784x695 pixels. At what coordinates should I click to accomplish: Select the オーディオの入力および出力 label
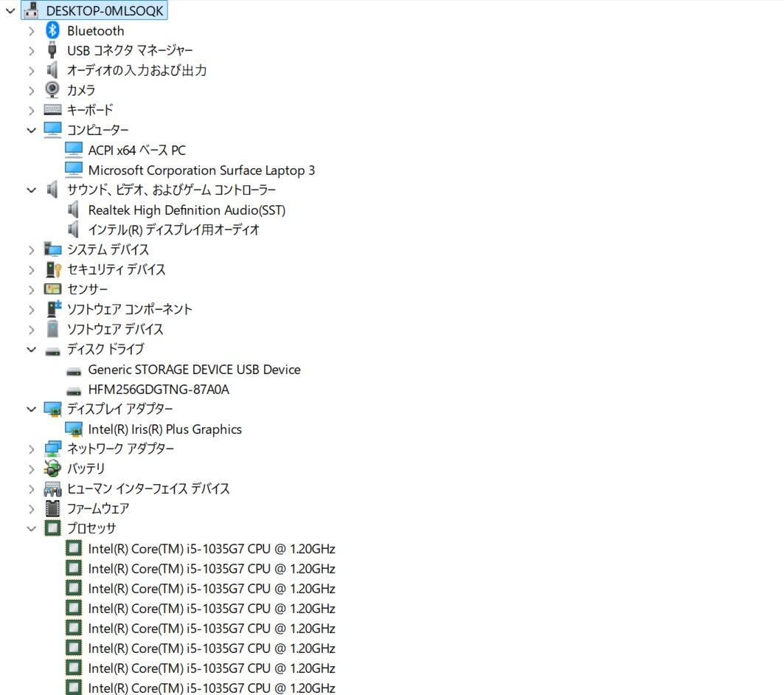coord(136,71)
